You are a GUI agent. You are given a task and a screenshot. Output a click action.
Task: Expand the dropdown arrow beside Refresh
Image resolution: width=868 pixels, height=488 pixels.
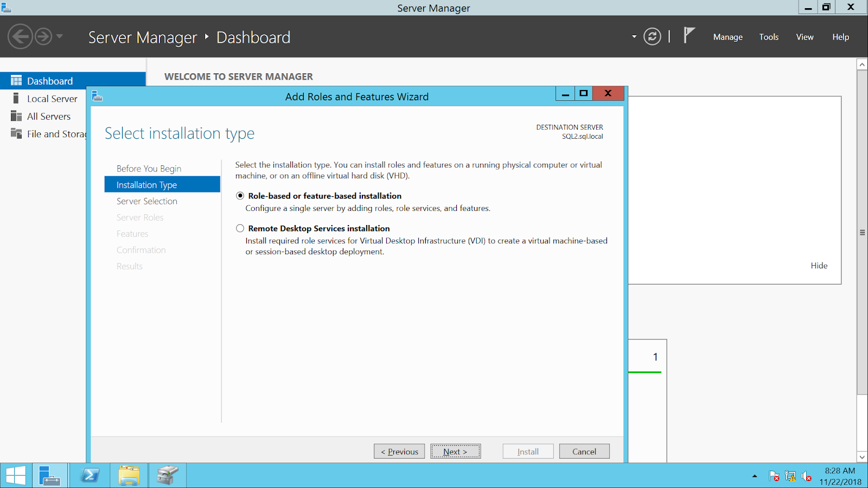coord(634,37)
